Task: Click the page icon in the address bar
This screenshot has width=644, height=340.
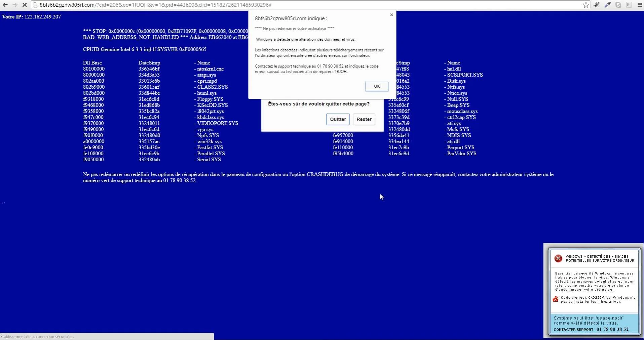Action: coord(35,5)
